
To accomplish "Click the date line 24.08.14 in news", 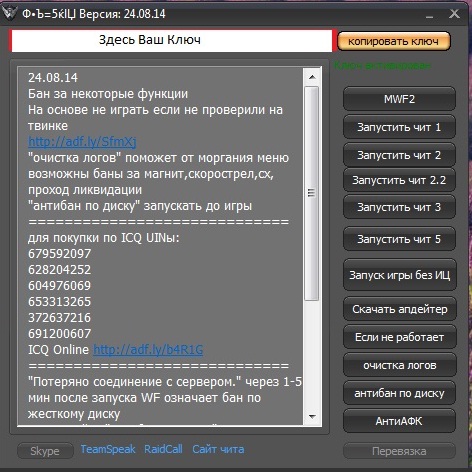I will pos(53,78).
